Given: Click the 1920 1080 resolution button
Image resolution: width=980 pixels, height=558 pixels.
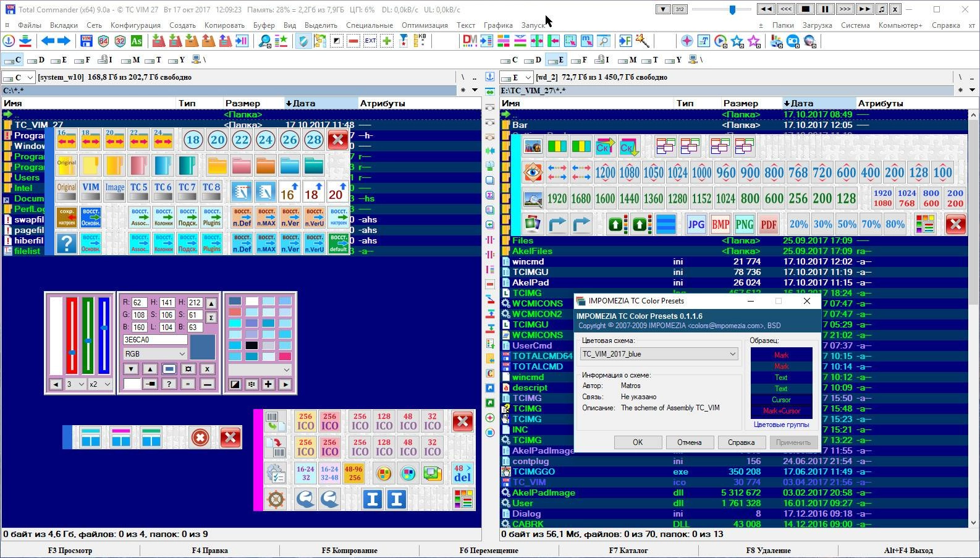Looking at the screenshot, I should pyautogui.click(x=882, y=198).
